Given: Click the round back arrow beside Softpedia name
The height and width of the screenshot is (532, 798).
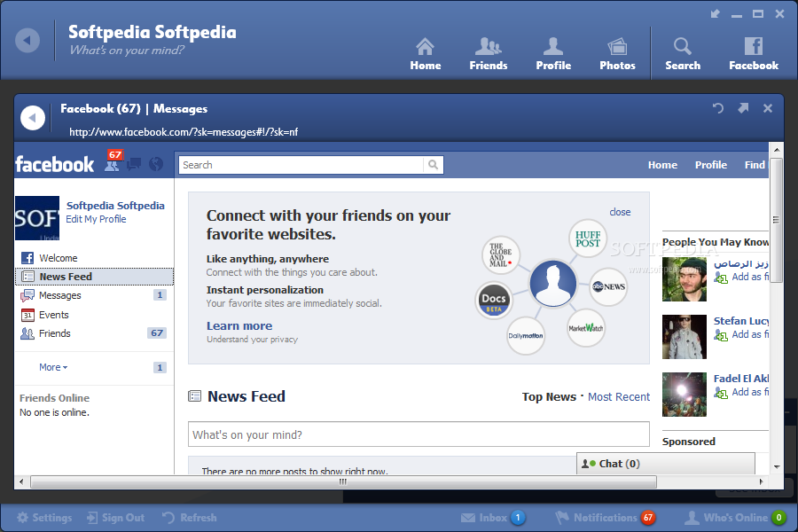Looking at the screenshot, I should [27, 40].
